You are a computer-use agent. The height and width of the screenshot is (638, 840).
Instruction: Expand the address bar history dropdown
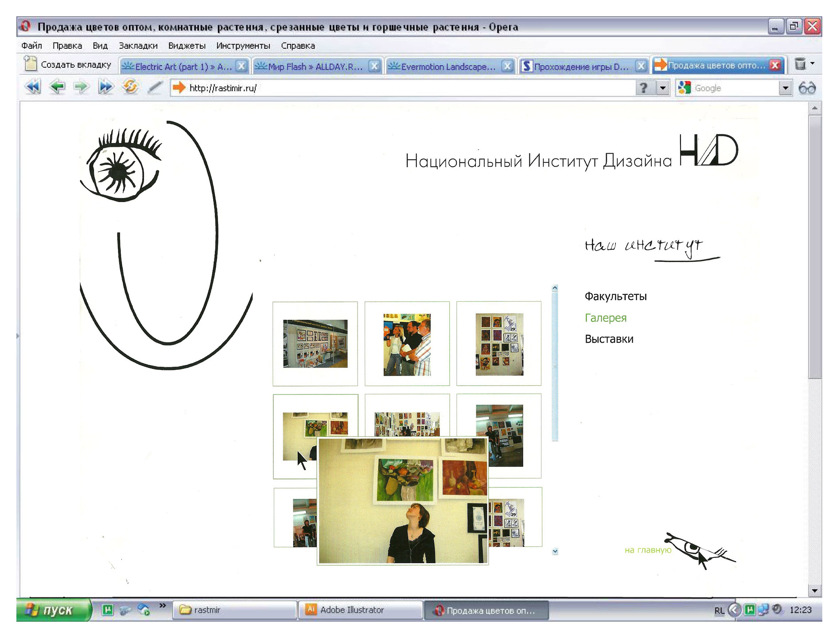(x=662, y=88)
